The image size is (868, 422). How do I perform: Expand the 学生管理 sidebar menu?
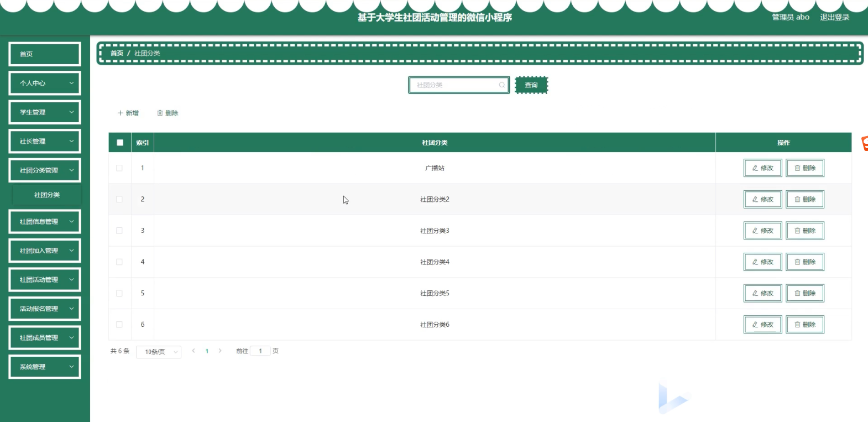[45, 112]
